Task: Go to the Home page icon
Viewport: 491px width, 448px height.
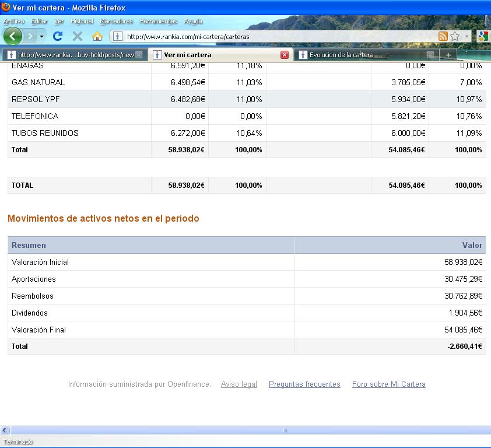Action: pos(97,36)
